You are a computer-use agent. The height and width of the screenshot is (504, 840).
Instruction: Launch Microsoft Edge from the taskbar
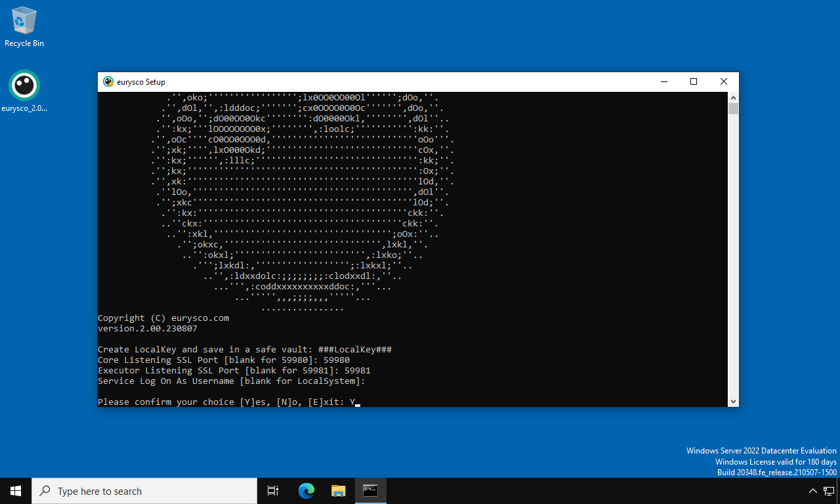[x=306, y=491]
